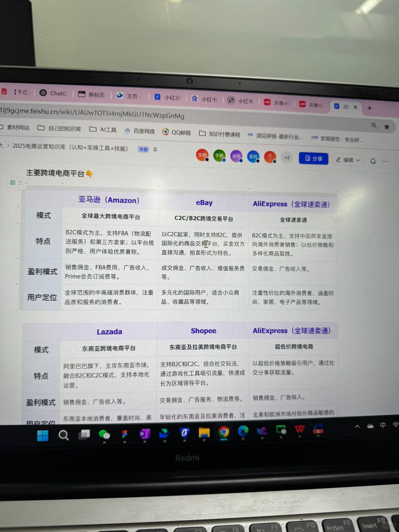Pin the document with pin icon
The width and height of the screenshot is (399, 532).
click(155, 150)
